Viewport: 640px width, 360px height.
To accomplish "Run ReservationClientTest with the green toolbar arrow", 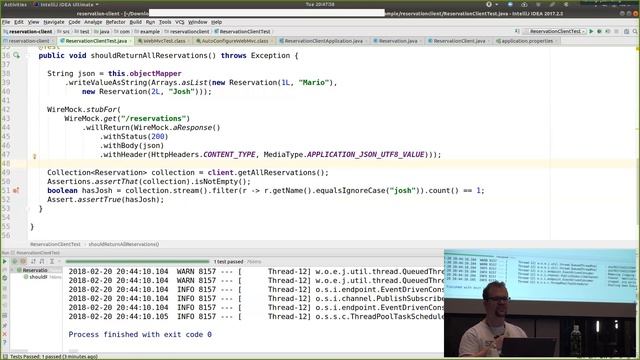I will 591,31.
